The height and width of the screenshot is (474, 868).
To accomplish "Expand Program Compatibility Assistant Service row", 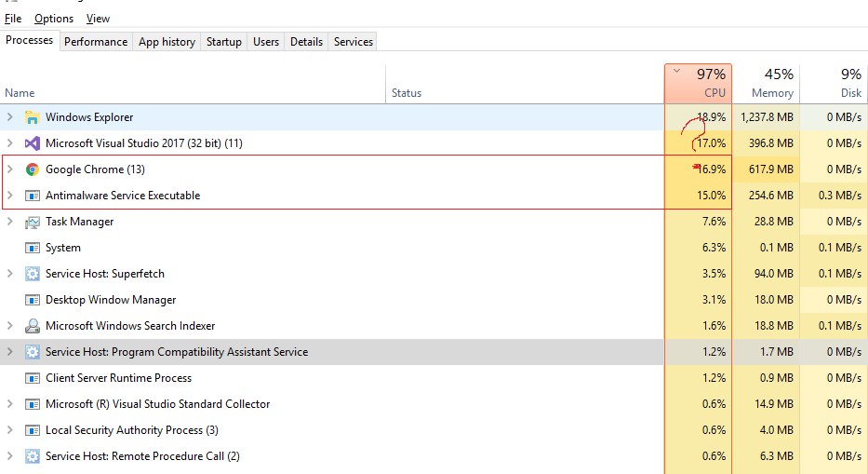I will point(9,351).
